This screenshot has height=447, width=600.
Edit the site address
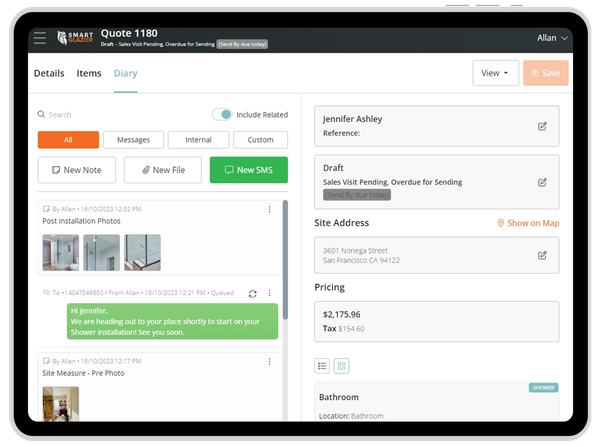click(542, 255)
